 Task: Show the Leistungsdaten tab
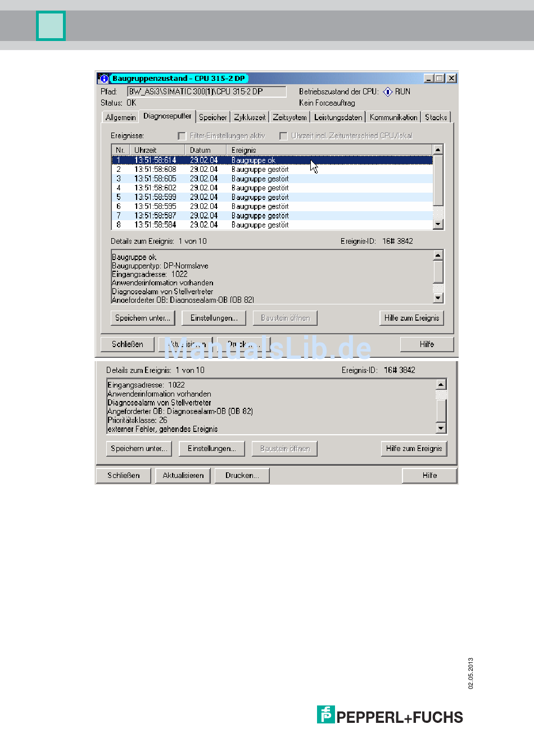click(338, 117)
